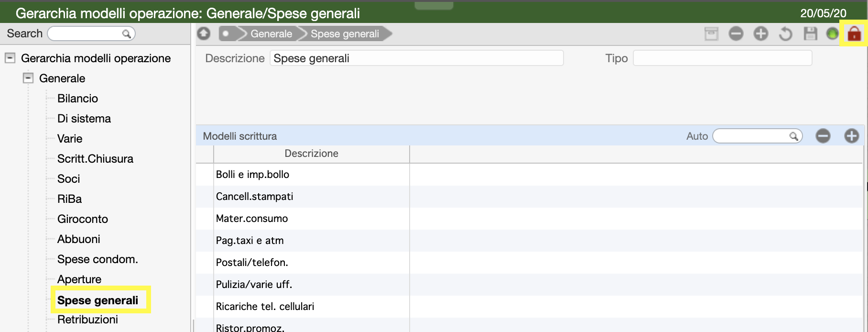Select the Postali/telefon. row
Image resolution: width=868 pixels, height=332 pixels.
(529, 263)
